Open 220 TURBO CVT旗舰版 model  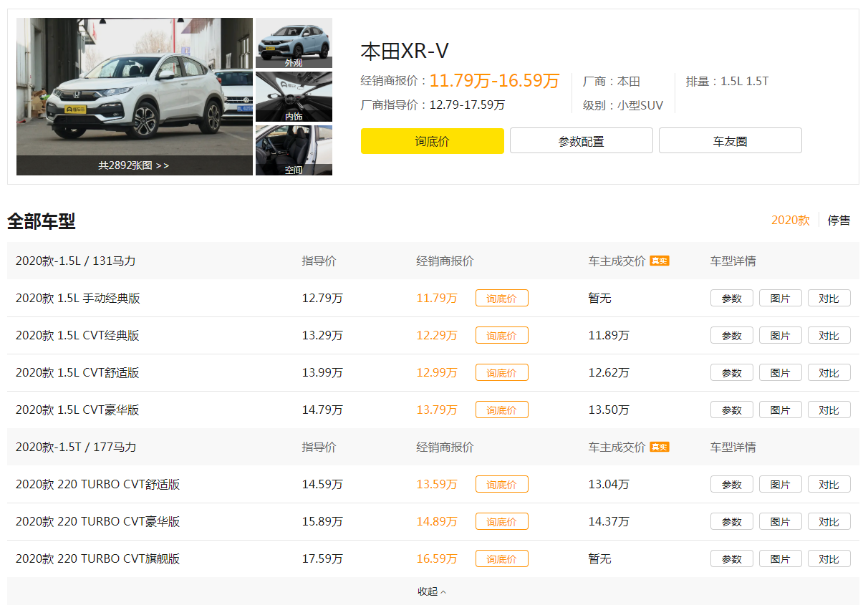pos(97,558)
